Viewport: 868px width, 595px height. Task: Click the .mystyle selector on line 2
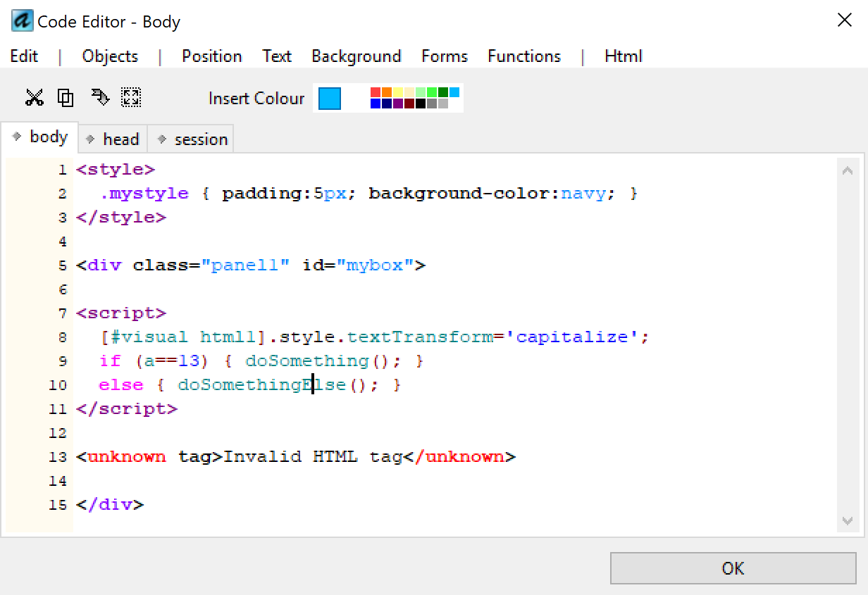tap(144, 194)
